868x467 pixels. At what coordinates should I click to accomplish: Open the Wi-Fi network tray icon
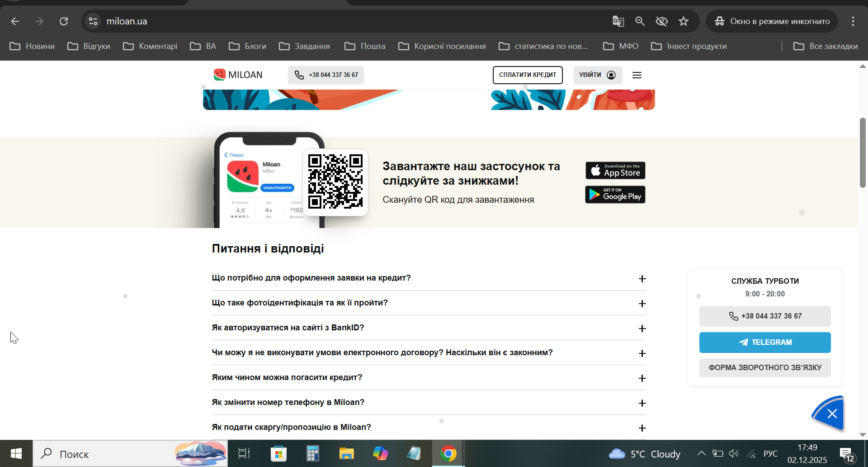click(751, 454)
